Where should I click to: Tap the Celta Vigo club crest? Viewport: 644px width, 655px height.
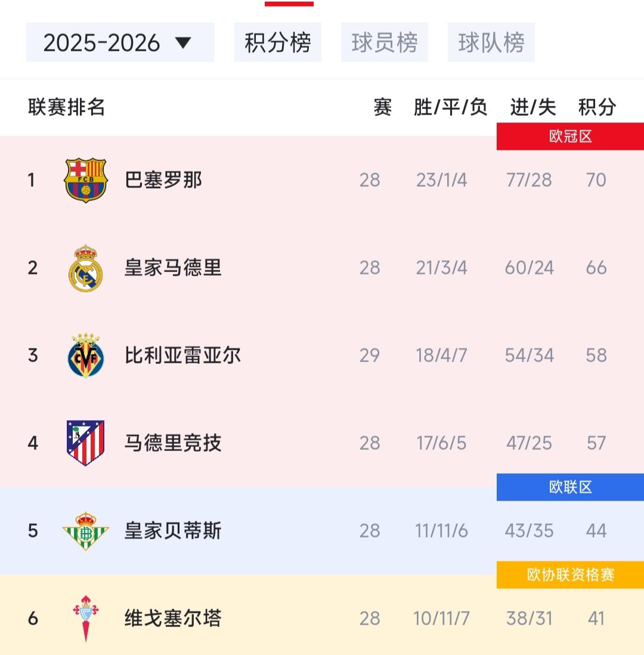click(x=86, y=619)
